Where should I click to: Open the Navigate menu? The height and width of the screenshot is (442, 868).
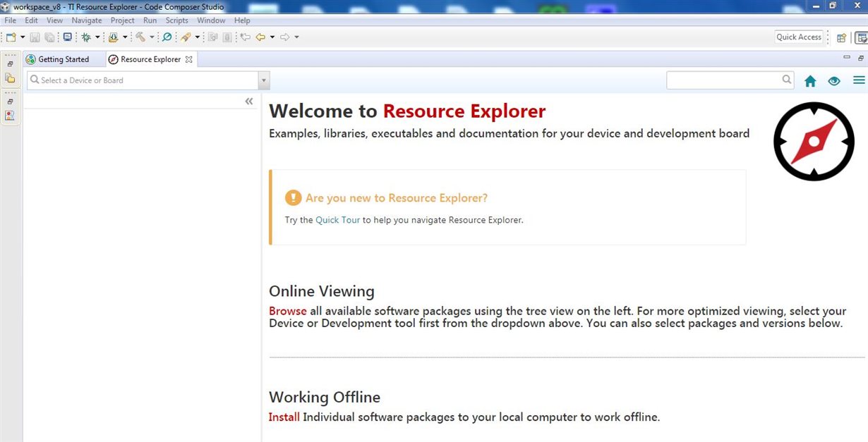[x=87, y=20]
